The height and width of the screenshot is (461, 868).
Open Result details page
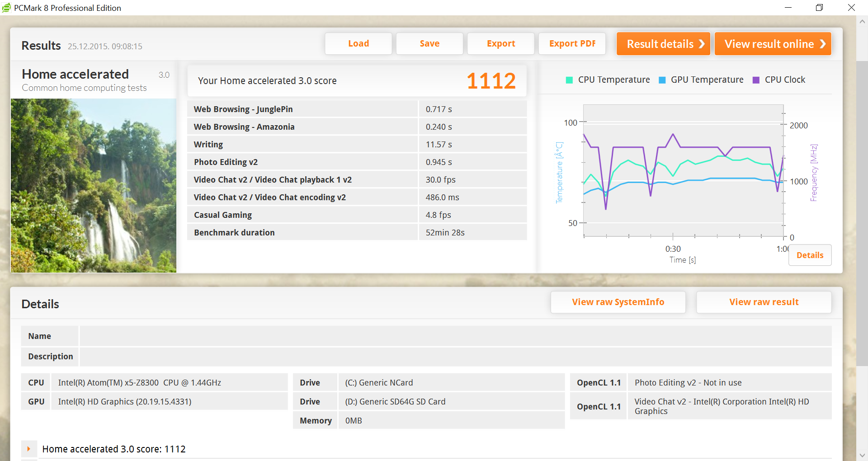click(663, 44)
